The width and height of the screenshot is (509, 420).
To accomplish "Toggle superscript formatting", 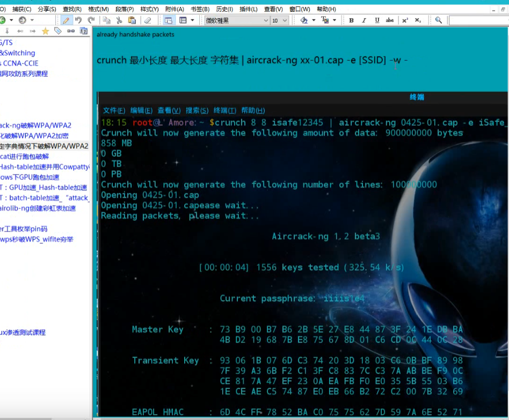I will coord(405,20).
